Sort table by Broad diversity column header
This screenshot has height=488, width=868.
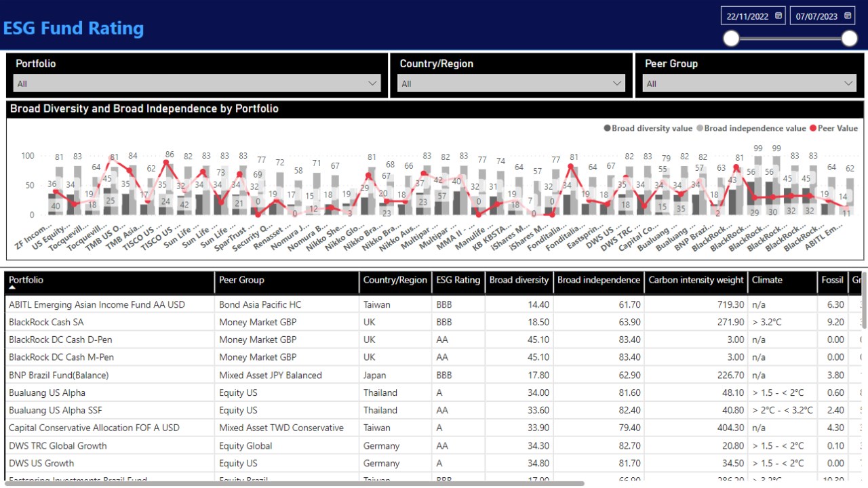(519, 282)
